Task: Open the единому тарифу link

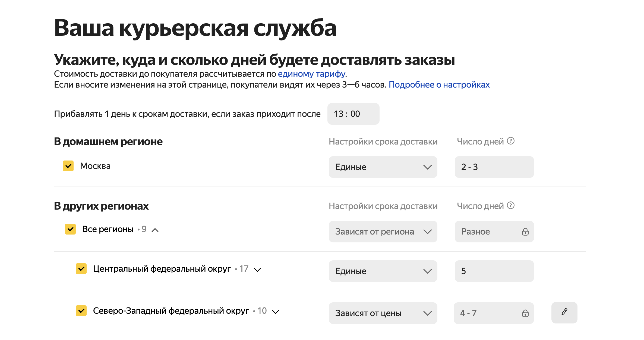Action: click(x=311, y=74)
